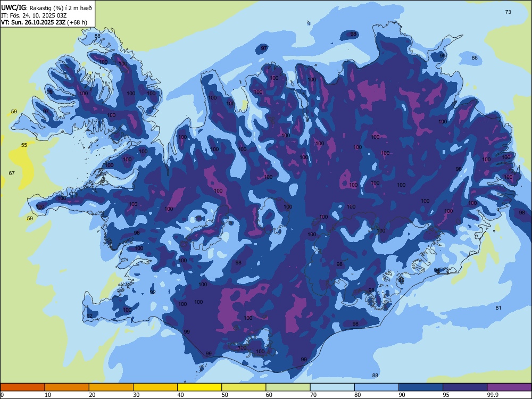Image resolution: width=532 pixels, height=399 pixels.
Task: Click the dark orange 0–10 legend swatch
Action: [22, 387]
